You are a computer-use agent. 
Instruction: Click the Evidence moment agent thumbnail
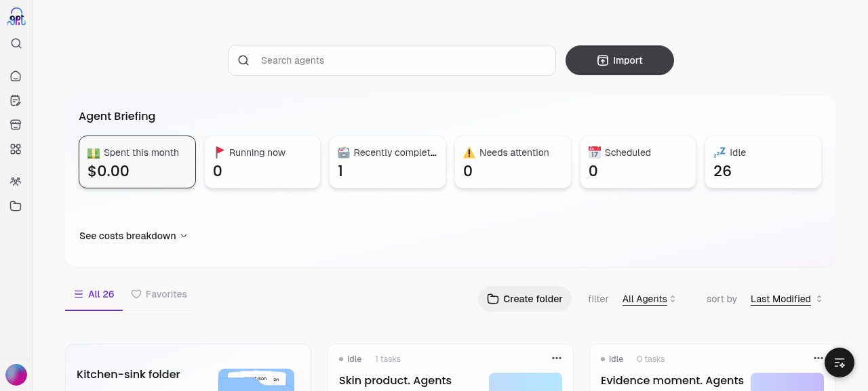coord(787,382)
